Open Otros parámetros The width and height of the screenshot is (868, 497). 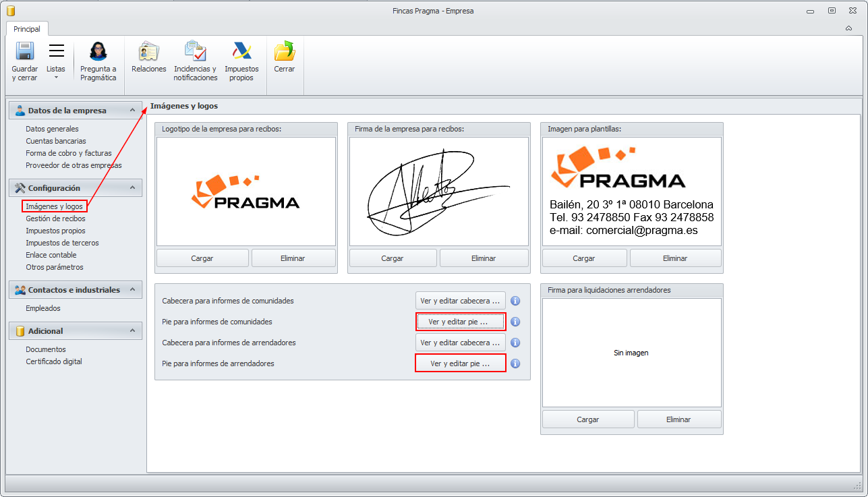(x=55, y=267)
